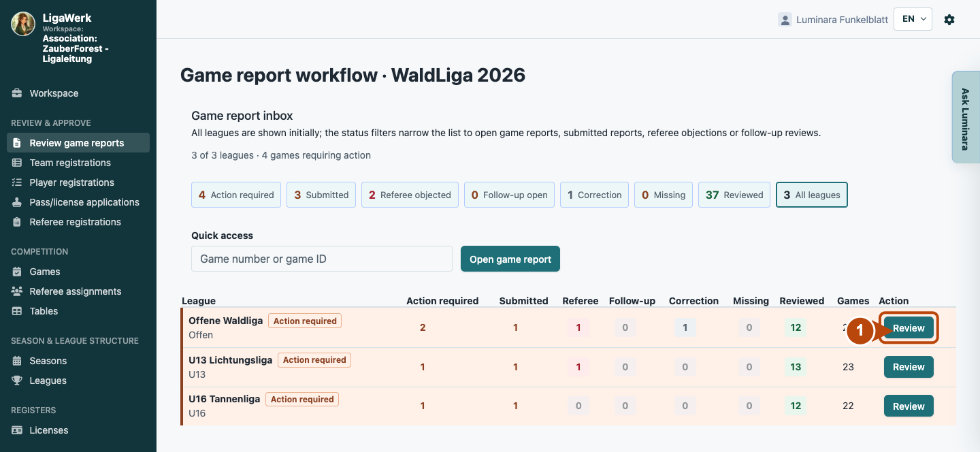Image resolution: width=980 pixels, height=452 pixels.
Task: Click the Referee registrations clipboard icon
Action: tap(17, 222)
